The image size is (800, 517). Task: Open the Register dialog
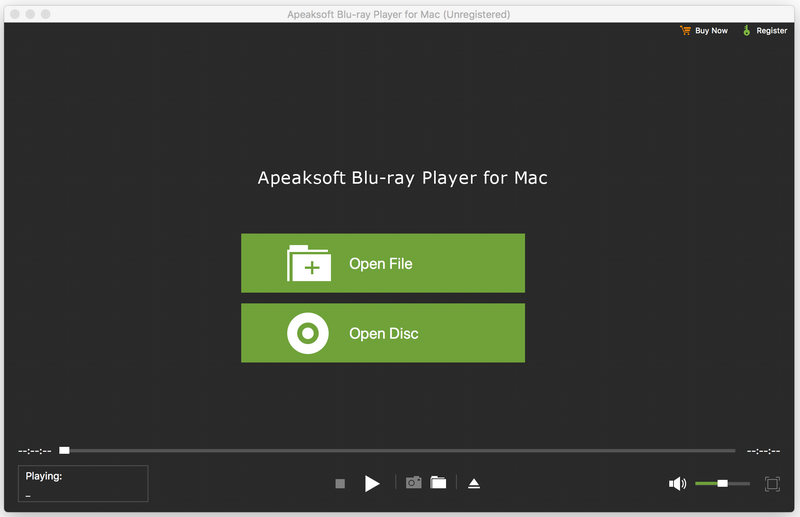pos(764,31)
